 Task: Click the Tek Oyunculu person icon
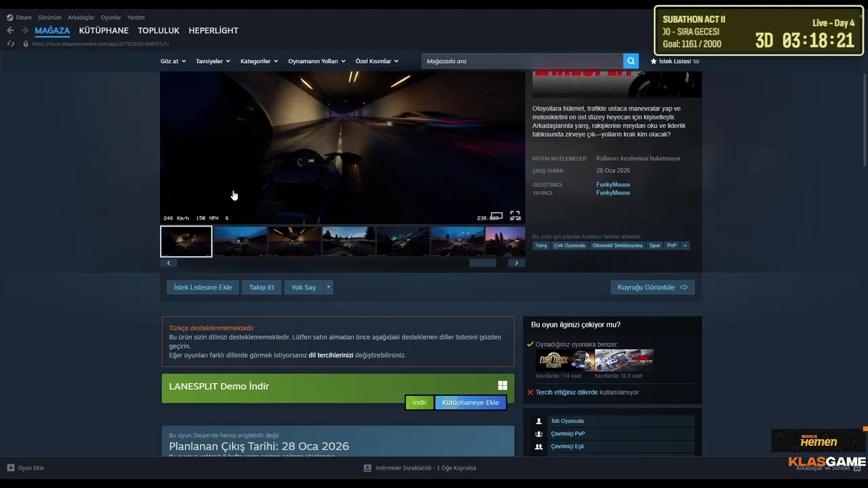point(539,421)
